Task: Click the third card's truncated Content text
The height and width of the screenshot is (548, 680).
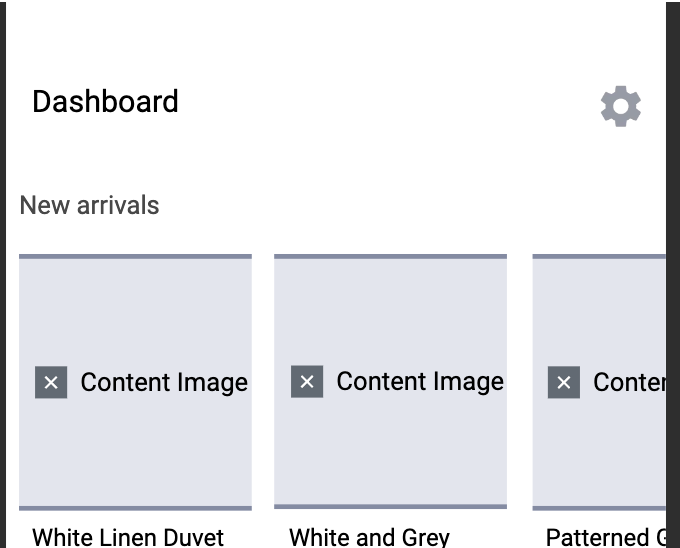Action: 630,382
